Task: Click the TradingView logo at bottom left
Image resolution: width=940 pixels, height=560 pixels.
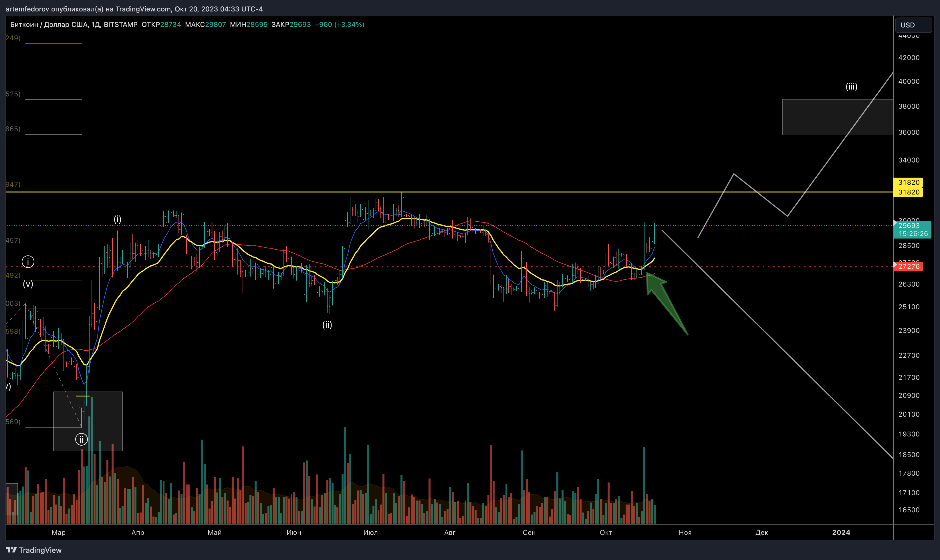Action: (33, 550)
